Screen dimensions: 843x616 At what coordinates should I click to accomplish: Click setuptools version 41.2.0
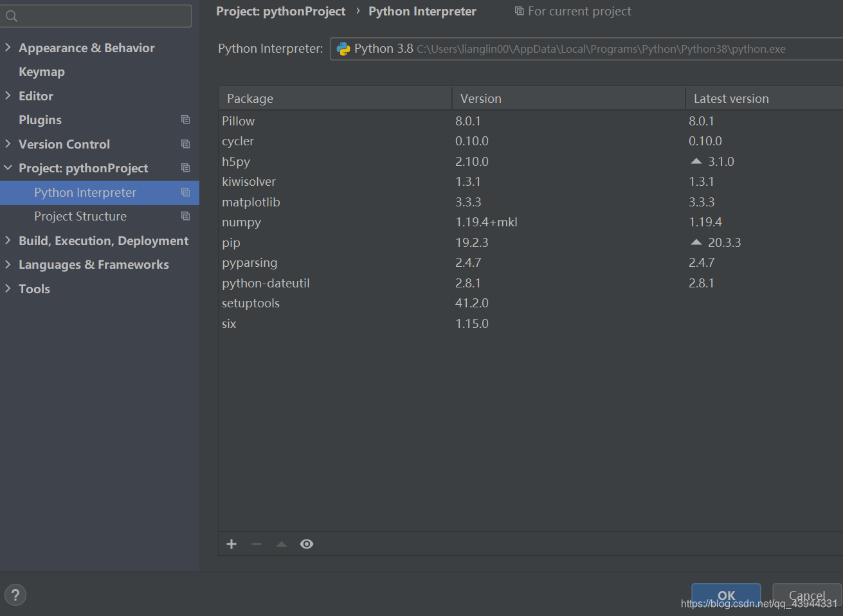[x=472, y=303]
